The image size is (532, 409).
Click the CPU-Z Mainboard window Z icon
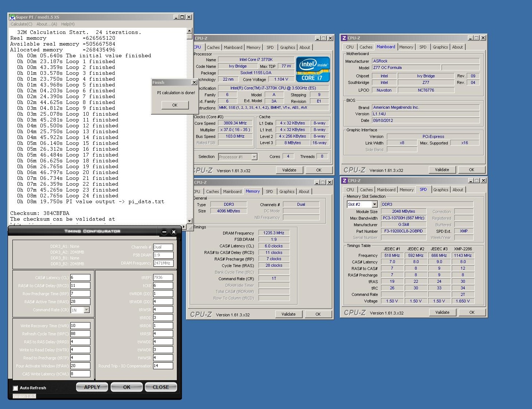(344, 38)
